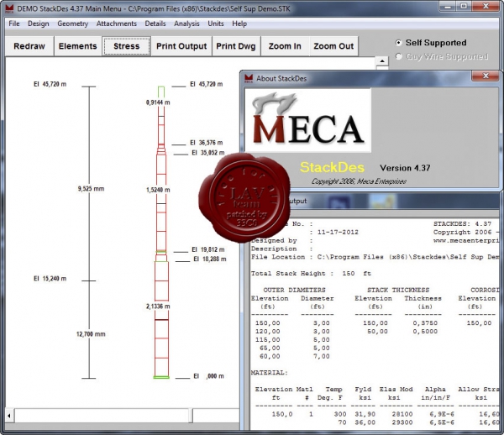Click the 12,700 mm thickness label
This screenshot has width=504, height=435.
(91, 334)
